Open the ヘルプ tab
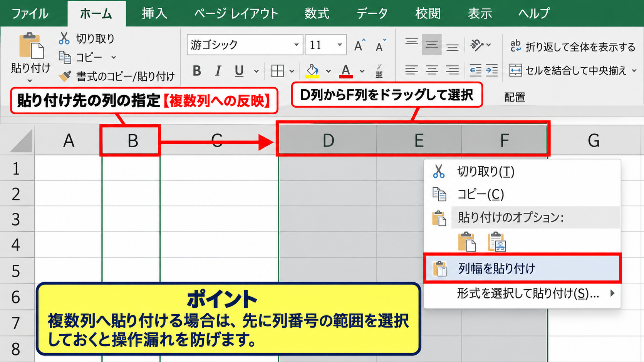644x362 pixels. (534, 13)
